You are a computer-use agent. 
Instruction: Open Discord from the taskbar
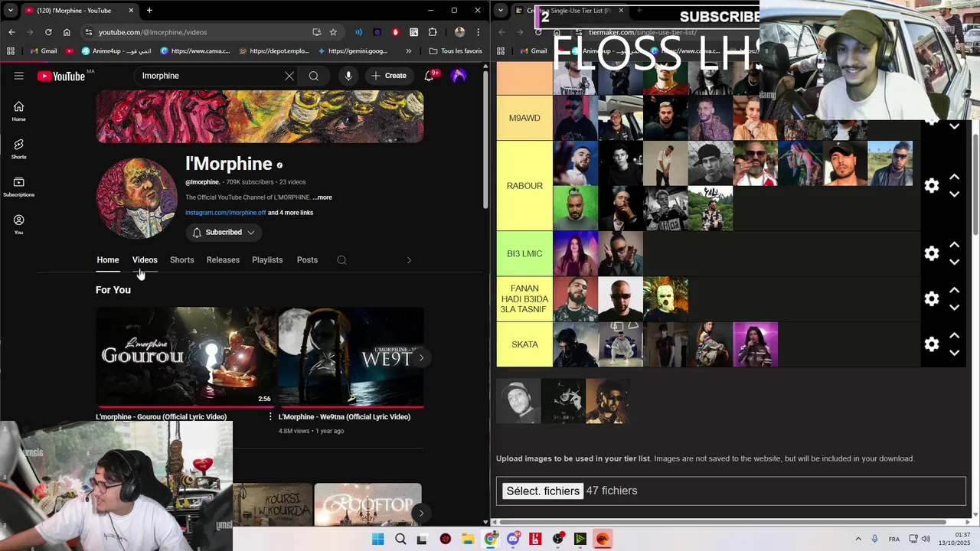[x=513, y=539]
